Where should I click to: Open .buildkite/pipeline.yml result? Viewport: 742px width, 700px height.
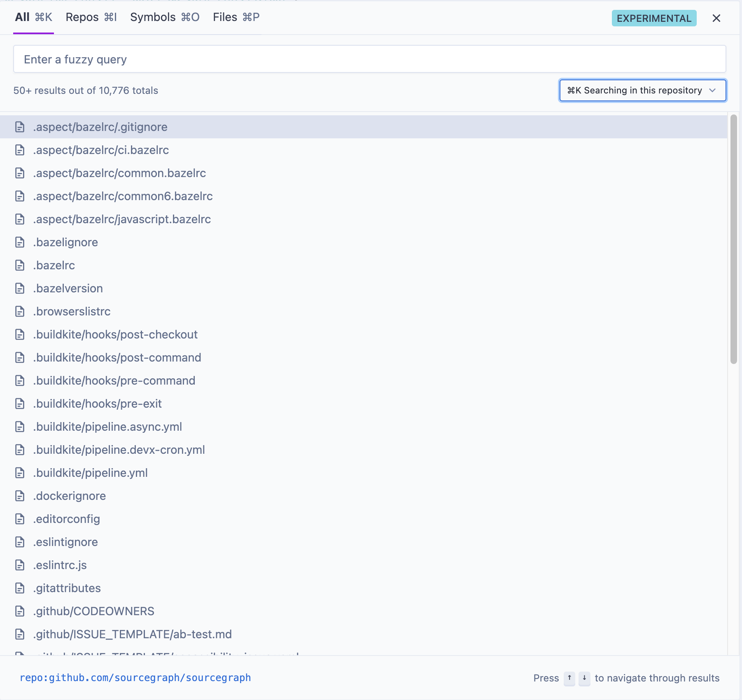point(364,473)
